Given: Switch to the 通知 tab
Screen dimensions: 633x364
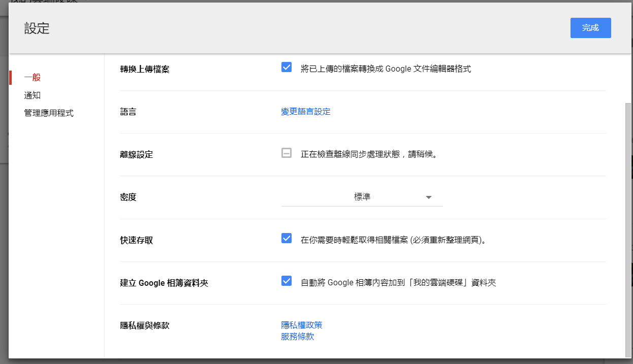Looking at the screenshot, I should coord(33,95).
